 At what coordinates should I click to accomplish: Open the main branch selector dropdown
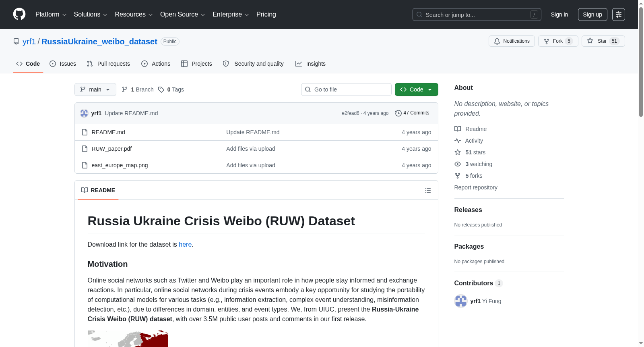point(95,89)
